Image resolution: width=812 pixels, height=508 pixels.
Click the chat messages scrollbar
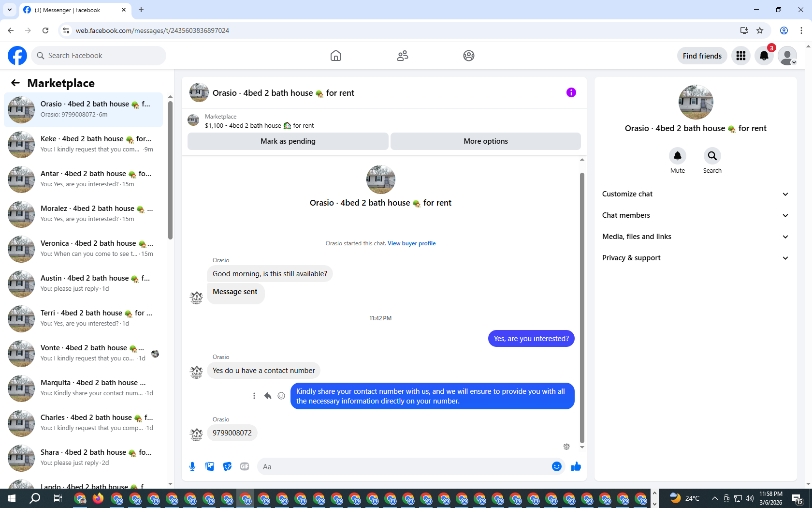pyautogui.click(x=582, y=308)
